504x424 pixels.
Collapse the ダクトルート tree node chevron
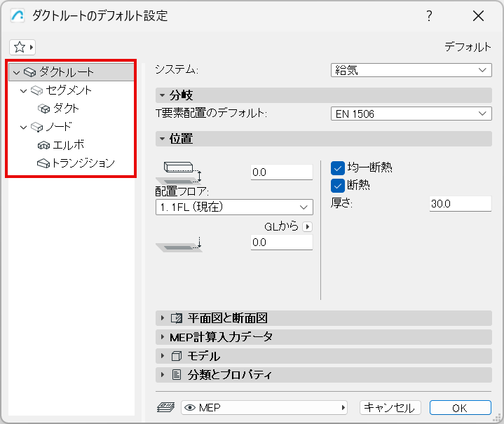point(16,73)
